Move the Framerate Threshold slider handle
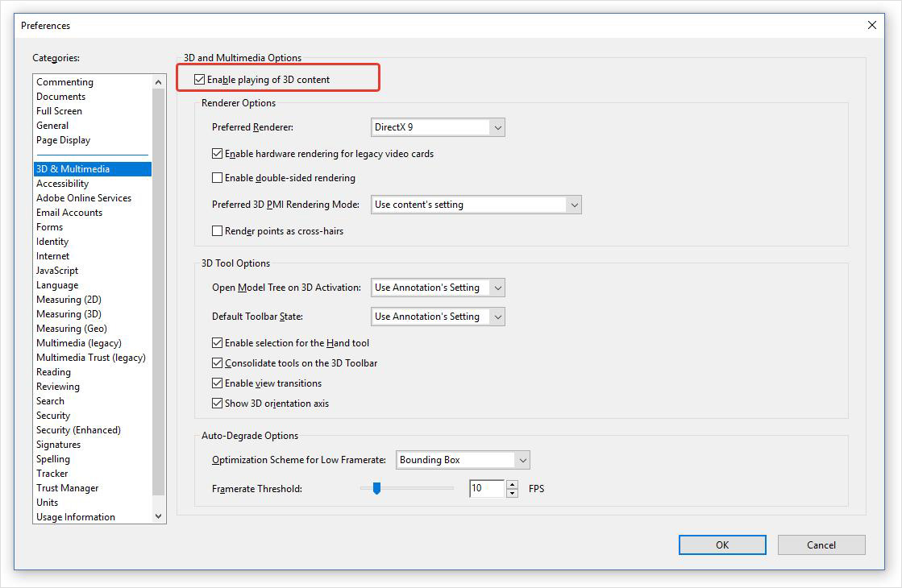Screen dimensions: 902x588 [376, 488]
